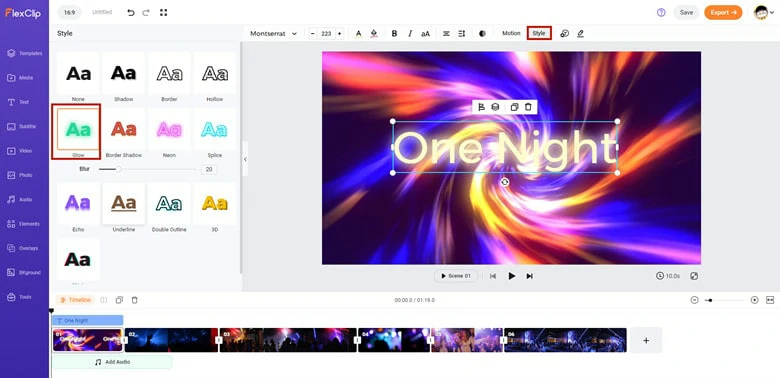This screenshot has height=378, width=780.
Task: Open the help question mark icon
Action: [661, 12]
